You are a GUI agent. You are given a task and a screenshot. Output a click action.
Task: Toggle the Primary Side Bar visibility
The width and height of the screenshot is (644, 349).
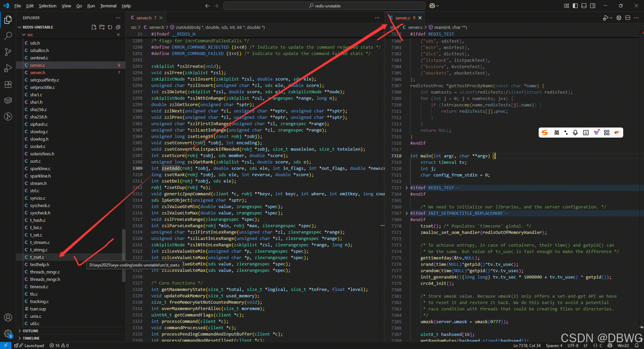(x=575, y=6)
